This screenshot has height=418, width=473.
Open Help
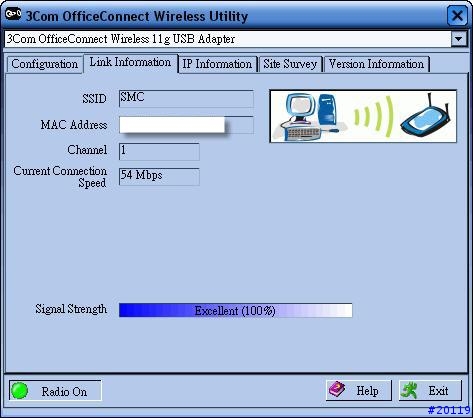[x=359, y=390]
